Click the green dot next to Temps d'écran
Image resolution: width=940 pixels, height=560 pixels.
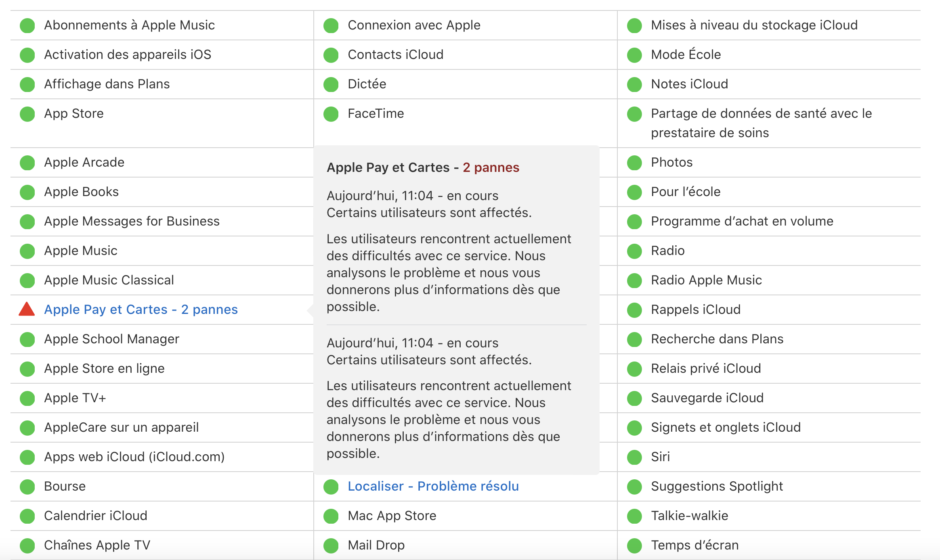coord(634,545)
